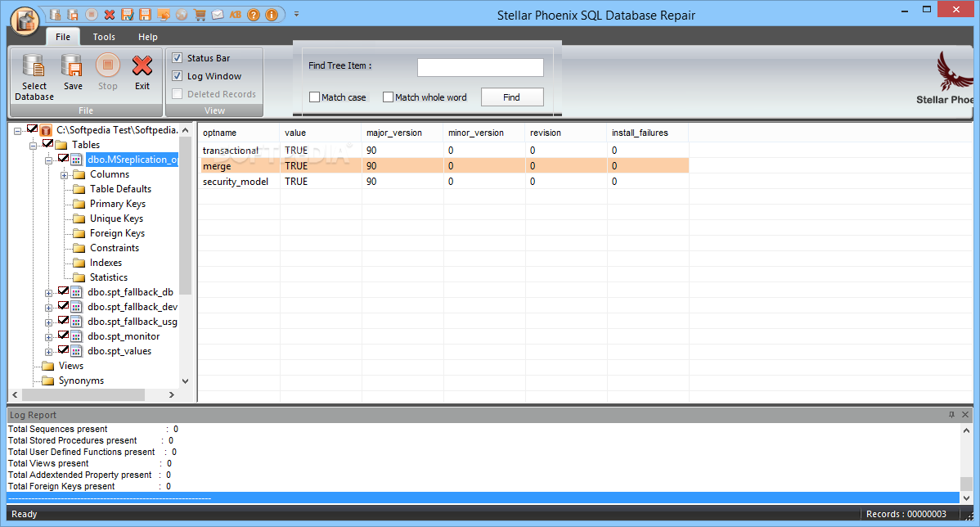Click the log report scrollbar up arrow
Screen dimensions: 980x527
click(x=966, y=430)
